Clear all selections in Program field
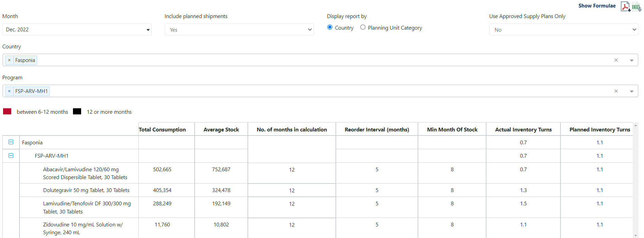Screen dimensions: 644x238 [x=616, y=91]
